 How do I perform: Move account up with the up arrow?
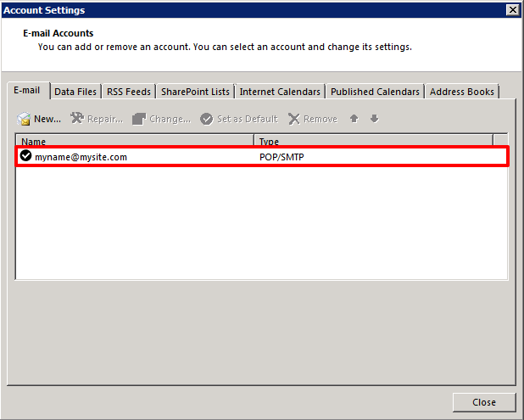click(x=354, y=119)
